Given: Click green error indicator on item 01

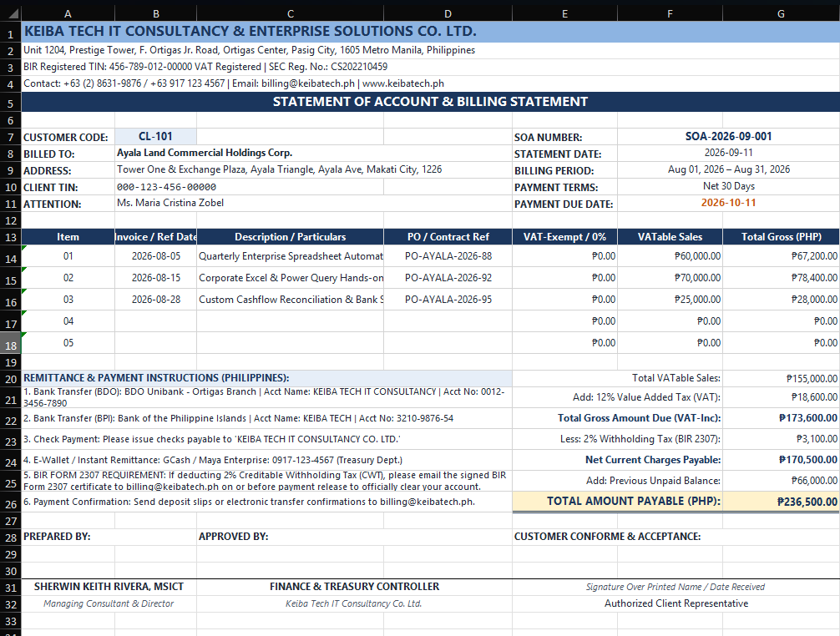Looking at the screenshot, I should (x=24, y=248).
